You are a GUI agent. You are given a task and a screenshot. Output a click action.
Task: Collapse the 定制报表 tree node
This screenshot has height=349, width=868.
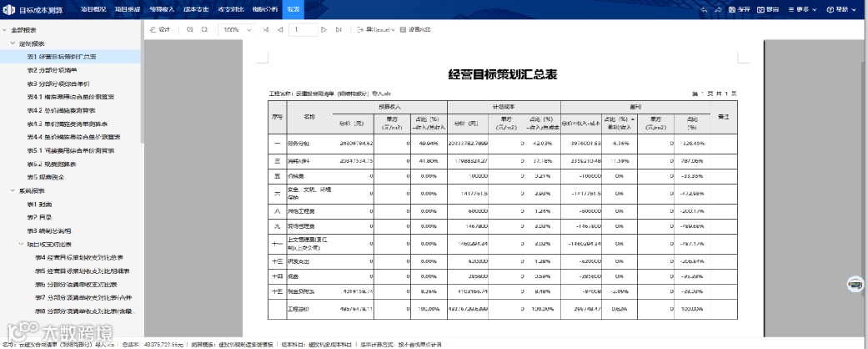[x=13, y=43]
